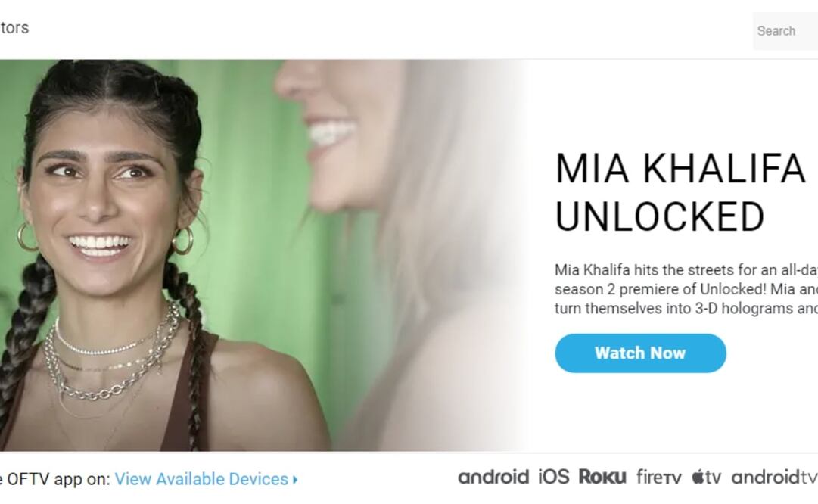Click the Unlocked season 2 description text
This screenshot has height=504, width=818.
[x=686, y=289]
